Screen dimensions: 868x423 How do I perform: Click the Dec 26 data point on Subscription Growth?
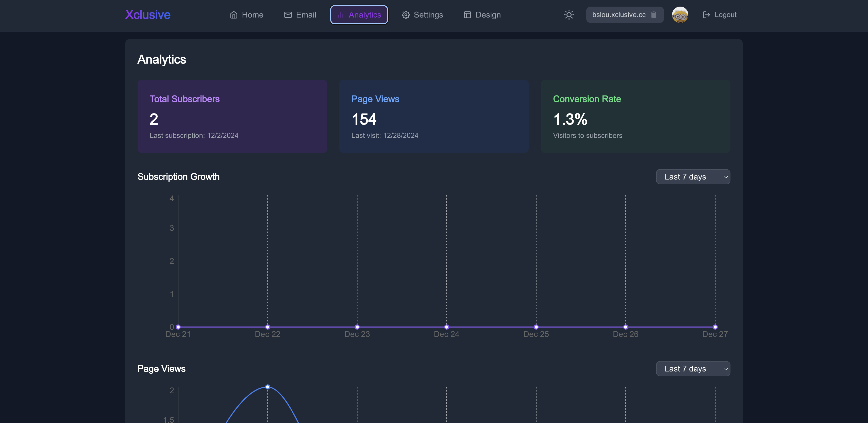(x=626, y=327)
